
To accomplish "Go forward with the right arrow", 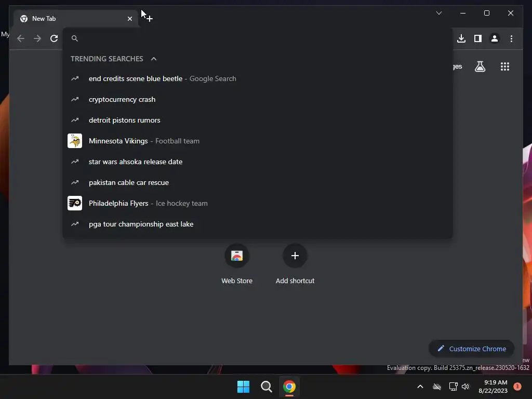I will click(x=37, y=38).
